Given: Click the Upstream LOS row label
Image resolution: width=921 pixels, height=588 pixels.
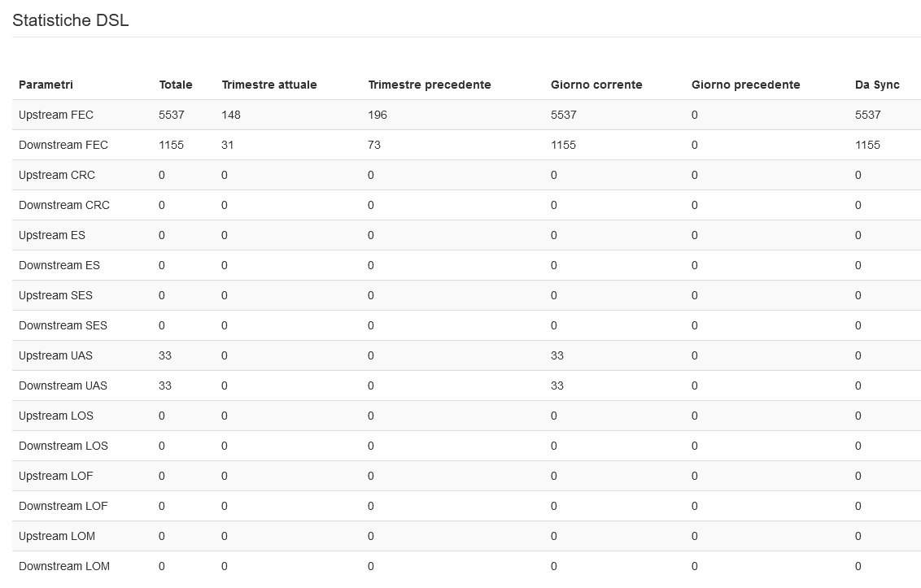Looking at the screenshot, I should point(56,416).
